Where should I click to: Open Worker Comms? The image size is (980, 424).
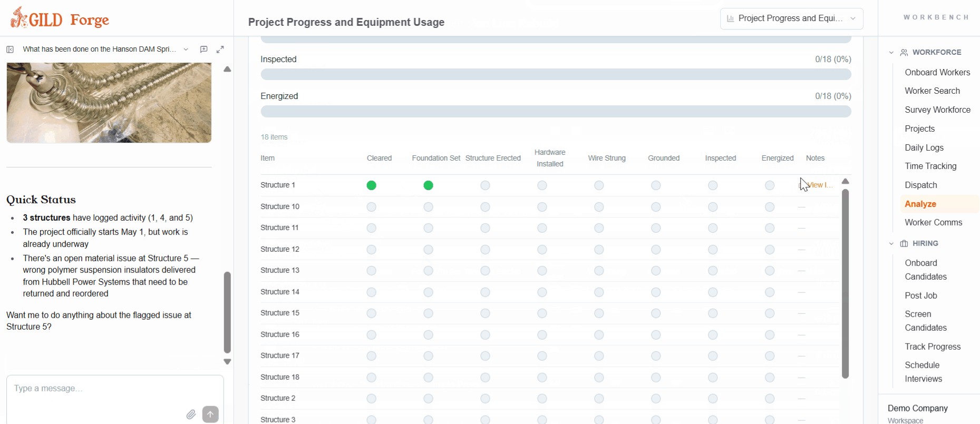pos(934,223)
